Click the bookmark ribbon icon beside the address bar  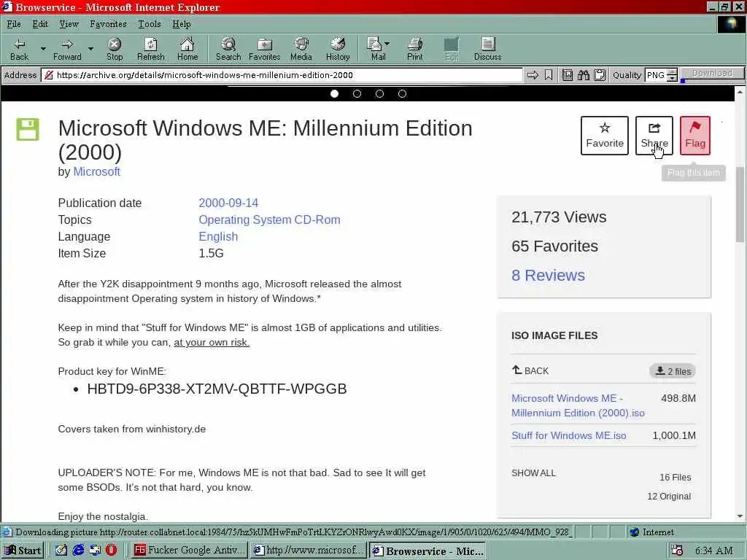click(x=549, y=75)
